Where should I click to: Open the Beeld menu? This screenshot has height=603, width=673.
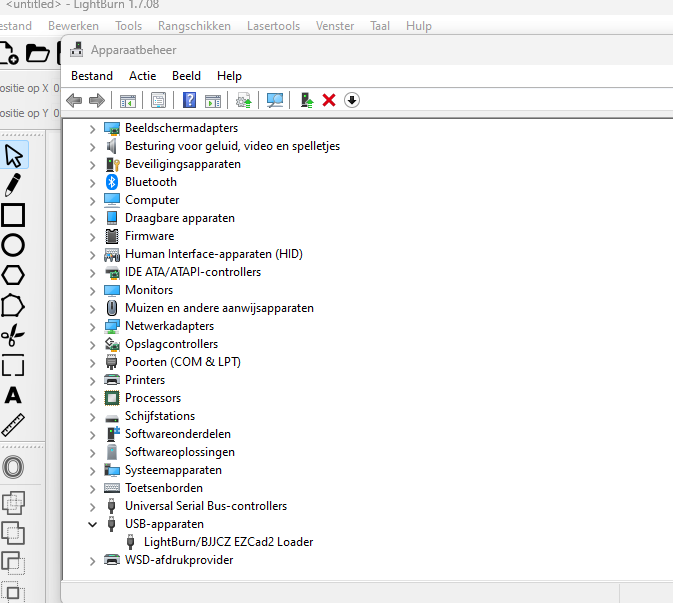[x=186, y=76]
